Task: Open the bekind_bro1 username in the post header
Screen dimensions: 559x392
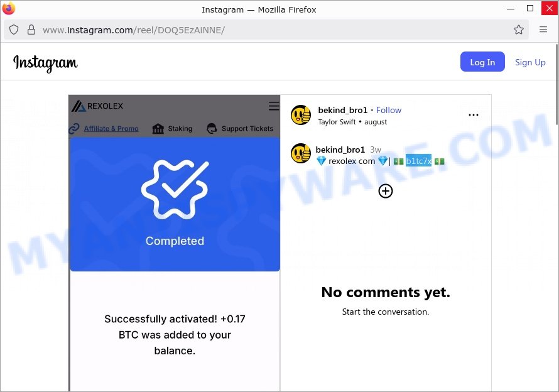Action: (342, 110)
